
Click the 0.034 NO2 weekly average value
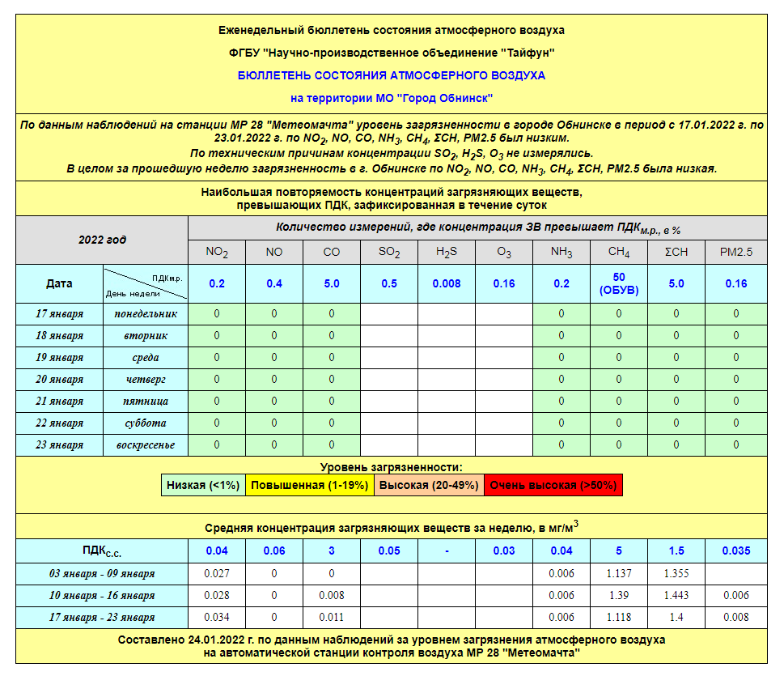[216, 618]
